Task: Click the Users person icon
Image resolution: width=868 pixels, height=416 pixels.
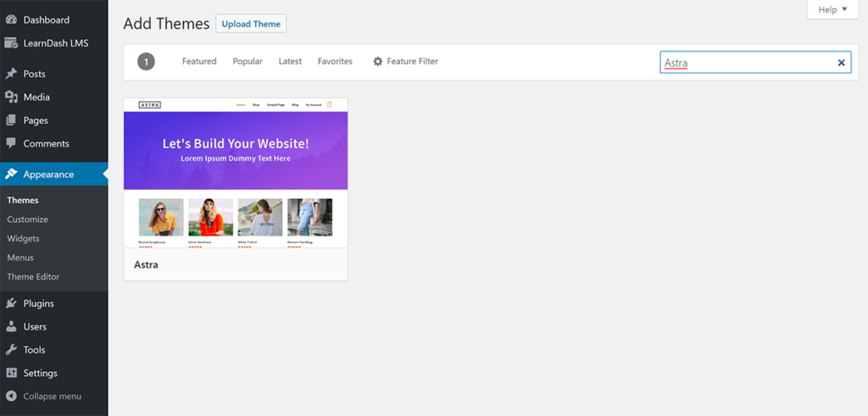Action: click(x=11, y=326)
